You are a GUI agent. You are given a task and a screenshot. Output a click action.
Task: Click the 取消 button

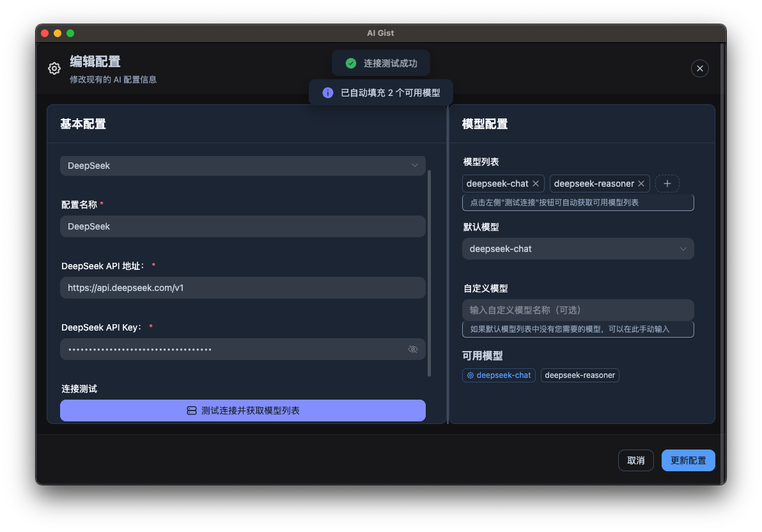click(635, 460)
